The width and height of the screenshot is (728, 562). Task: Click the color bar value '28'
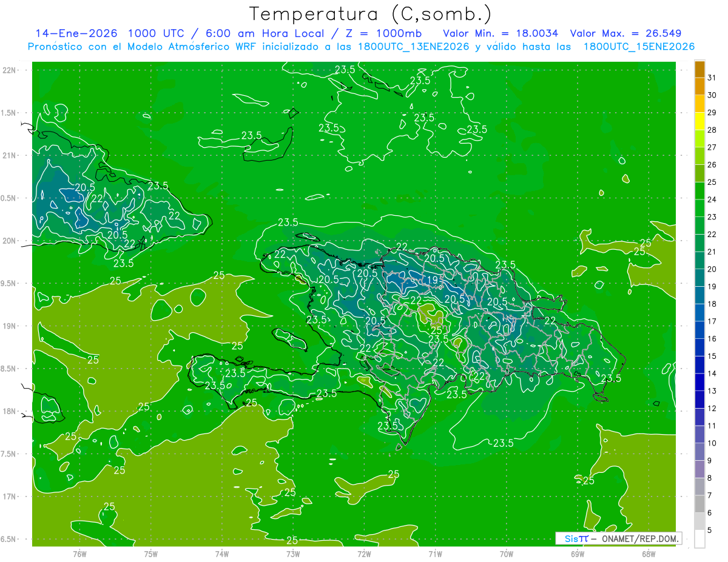712,130
